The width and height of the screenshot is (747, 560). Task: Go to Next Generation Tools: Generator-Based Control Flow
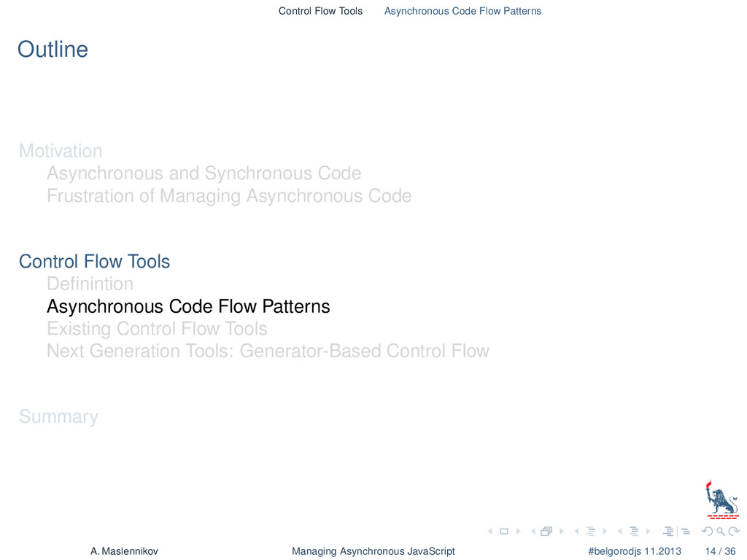click(x=268, y=351)
